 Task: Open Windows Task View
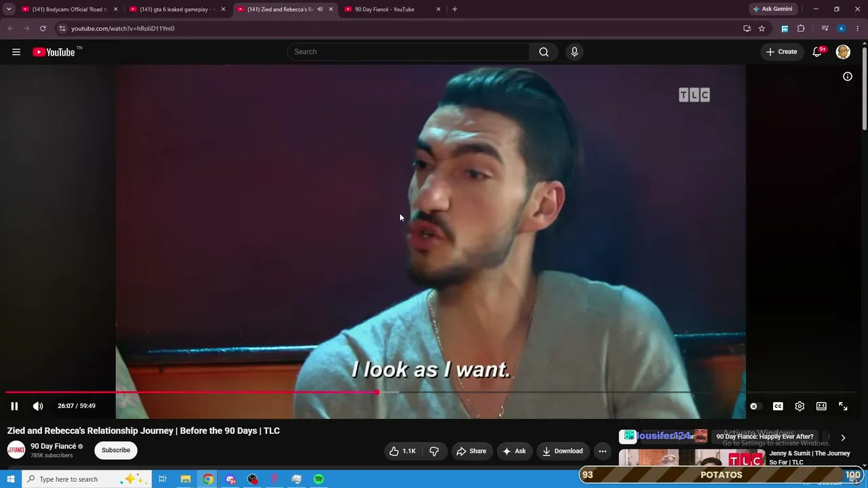tap(163, 479)
